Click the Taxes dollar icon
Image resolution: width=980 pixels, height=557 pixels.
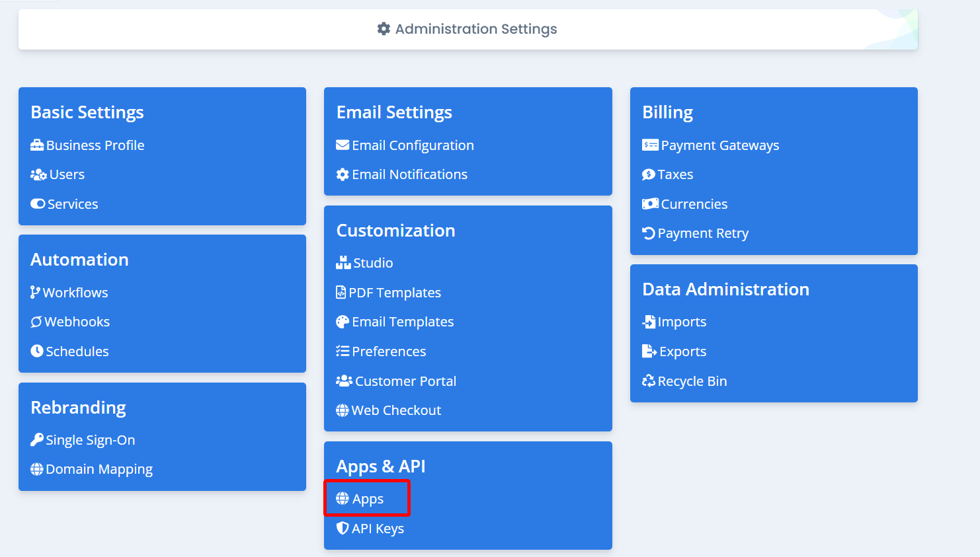tap(649, 174)
